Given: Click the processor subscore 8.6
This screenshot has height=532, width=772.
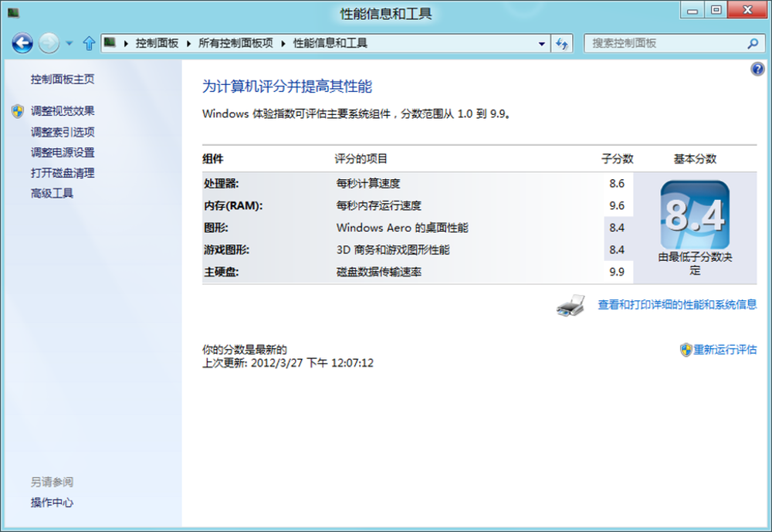Looking at the screenshot, I should click(616, 184).
